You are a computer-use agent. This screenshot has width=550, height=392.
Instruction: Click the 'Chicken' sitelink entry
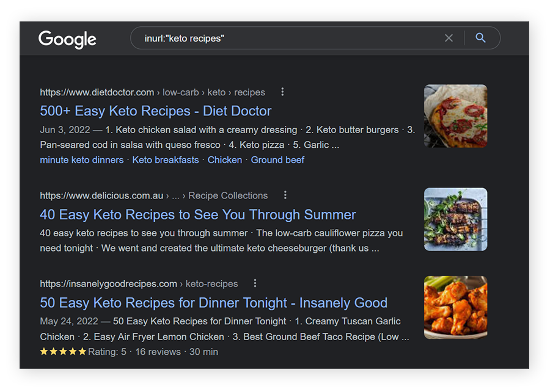[225, 160]
